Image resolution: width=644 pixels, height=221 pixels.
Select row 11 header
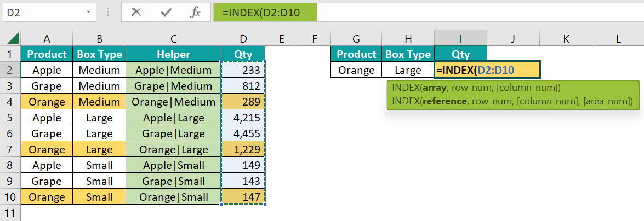pyautogui.click(x=10, y=213)
